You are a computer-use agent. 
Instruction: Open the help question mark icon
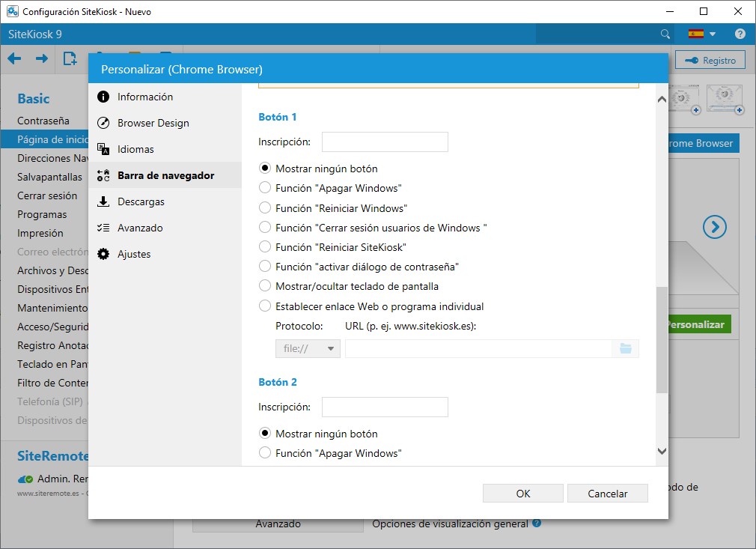740,34
